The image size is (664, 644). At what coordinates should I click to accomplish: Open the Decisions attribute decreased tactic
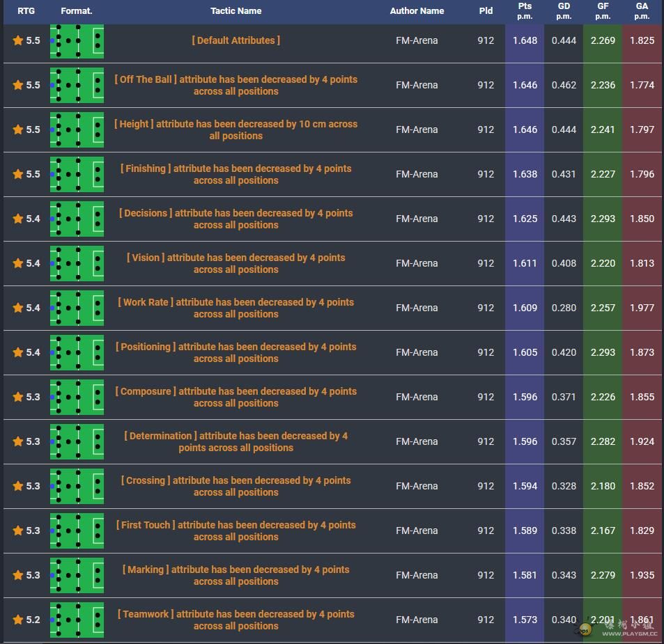[x=236, y=219]
